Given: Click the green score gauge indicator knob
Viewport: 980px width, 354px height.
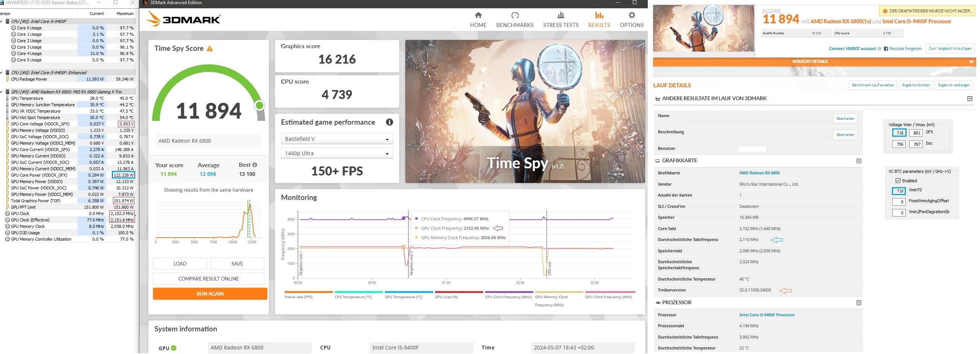Looking at the screenshot, I should [x=260, y=105].
